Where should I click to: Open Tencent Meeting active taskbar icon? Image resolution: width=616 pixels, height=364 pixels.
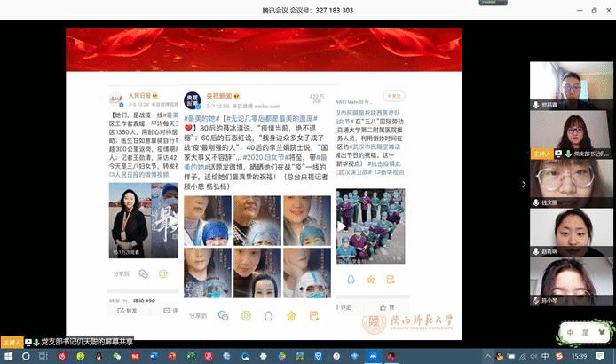(373, 356)
